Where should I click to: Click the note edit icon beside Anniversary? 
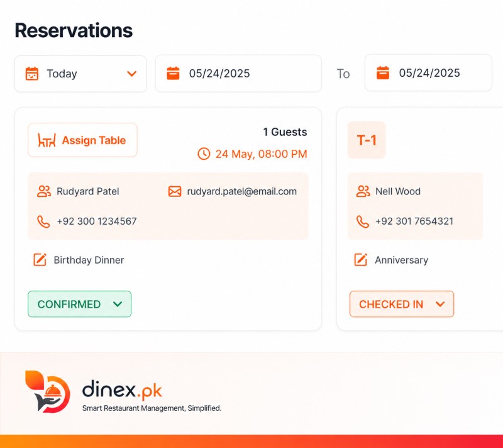[360, 260]
